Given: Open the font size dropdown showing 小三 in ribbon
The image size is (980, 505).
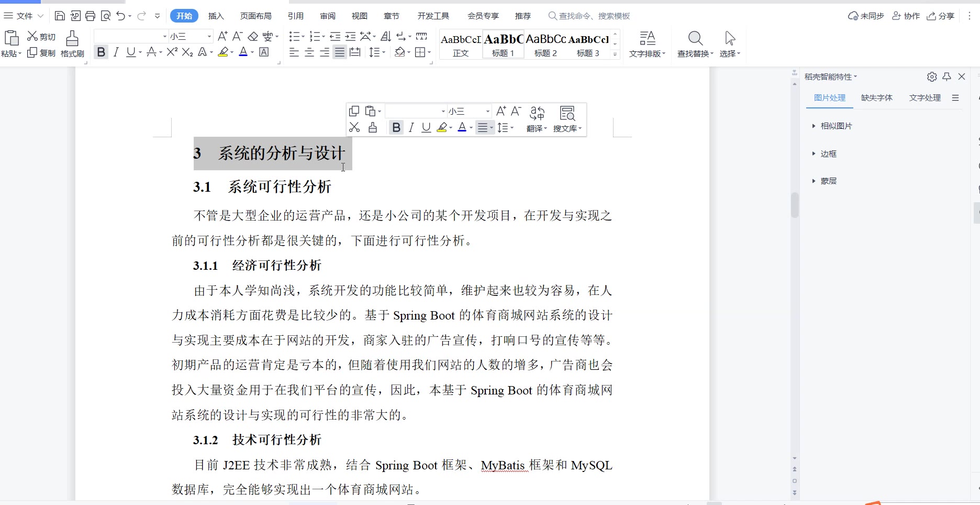Looking at the screenshot, I should tap(209, 36).
